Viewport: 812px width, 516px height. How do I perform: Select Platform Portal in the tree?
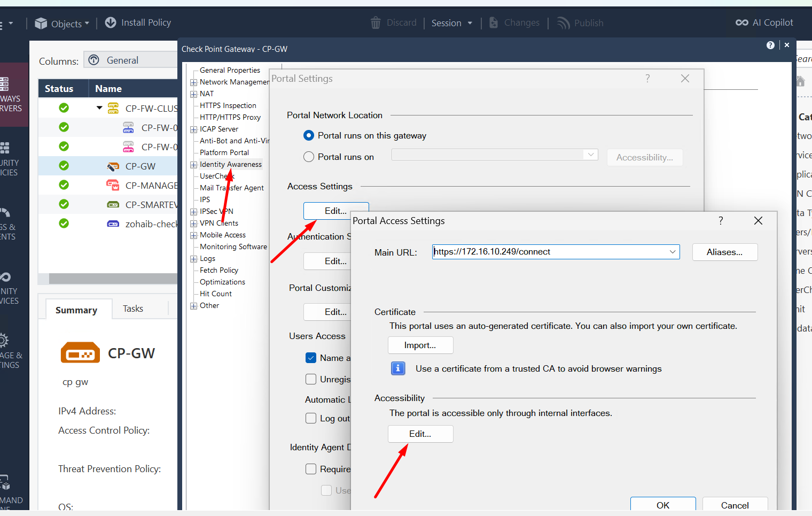[x=224, y=152]
